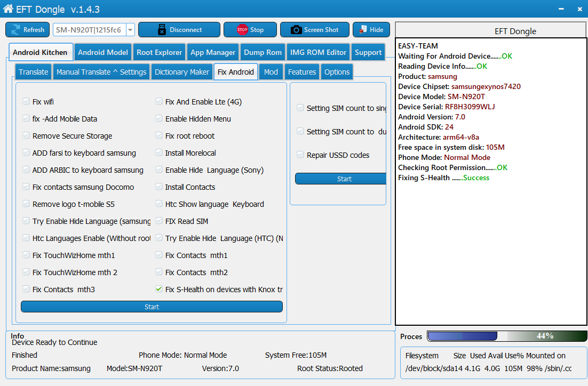Image resolution: width=588 pixels, height=386 pixels.
Task: Click the Device Serial RF8H3099WLJ log line
Action: click(x=446, y=107)
